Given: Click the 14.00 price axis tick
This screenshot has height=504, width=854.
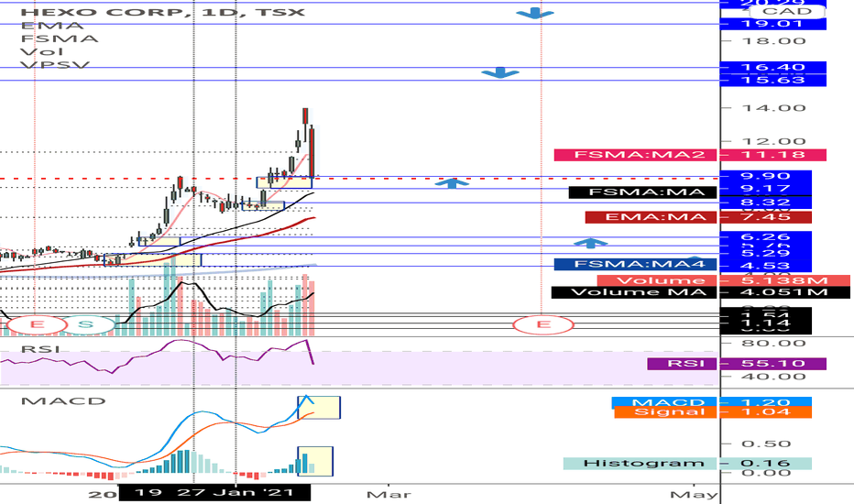Looking at the screenshot, I should point(774,108).
